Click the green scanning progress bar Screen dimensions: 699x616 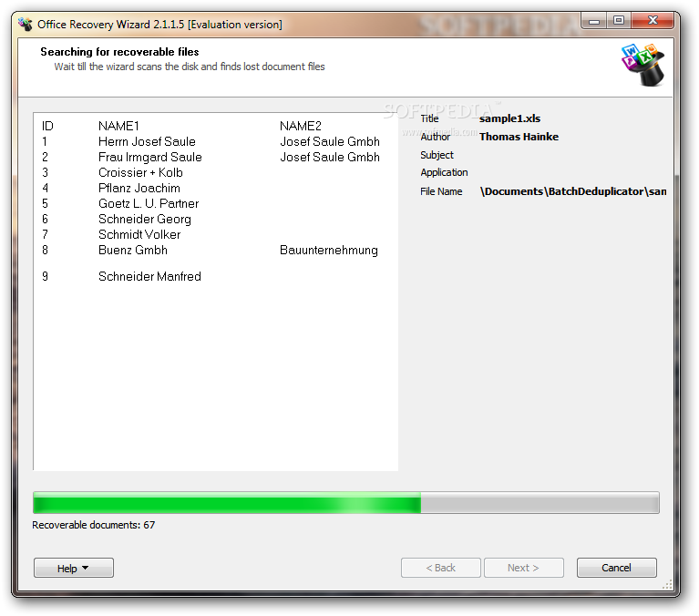pyautogui.click(x=346, y=503)
